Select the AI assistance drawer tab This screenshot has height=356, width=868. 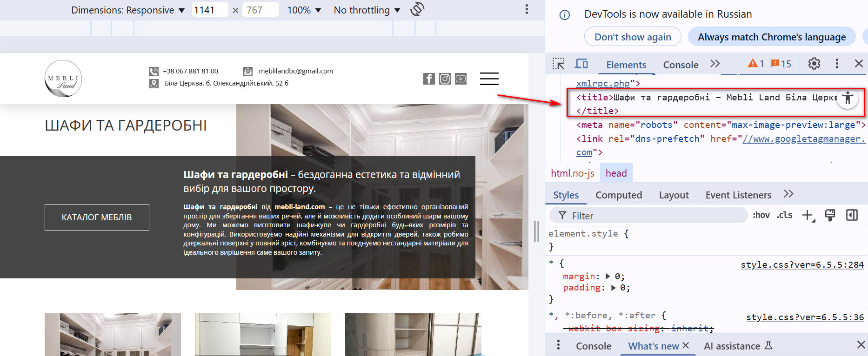pos(738,346)
